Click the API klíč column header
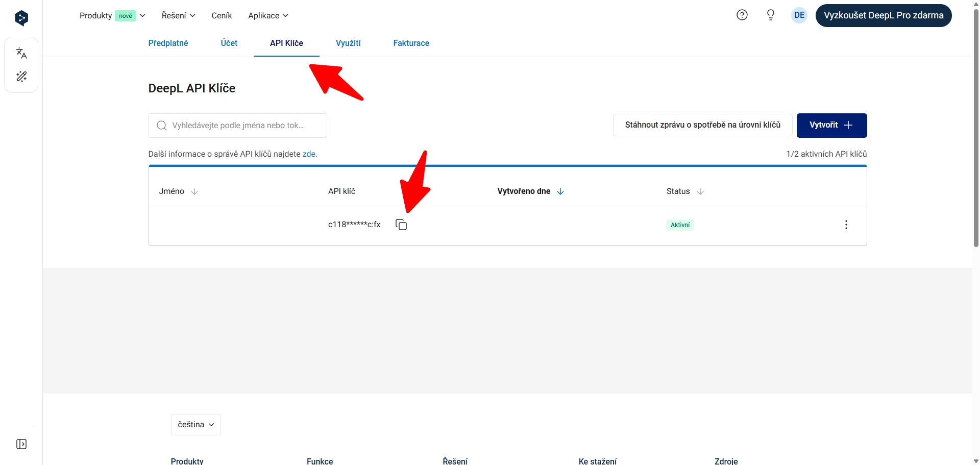Image resolution: width=980 pixels, height=465 pixels. (x=341, y=191)
